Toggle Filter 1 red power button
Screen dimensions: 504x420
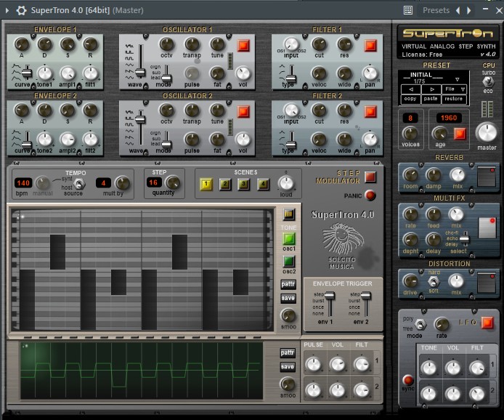point(370,45)
